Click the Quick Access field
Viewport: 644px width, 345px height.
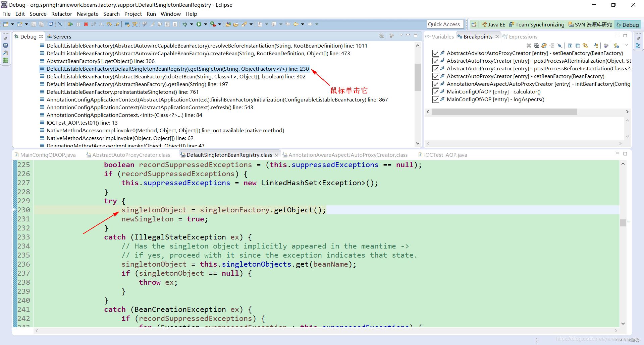pyautogui.click(x=445, y=24)
